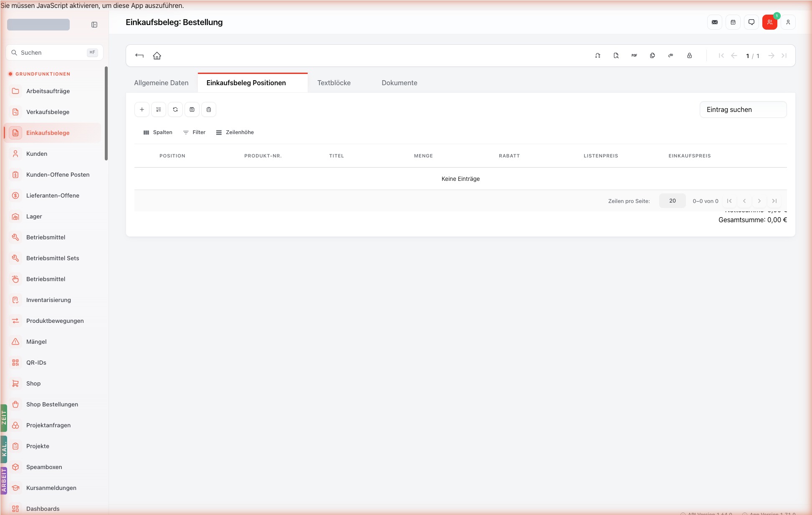The height and width of the screenshot is (515, 812).
Task: Renumber positions with the numbered list icon
Action: (x=159, y=109)
